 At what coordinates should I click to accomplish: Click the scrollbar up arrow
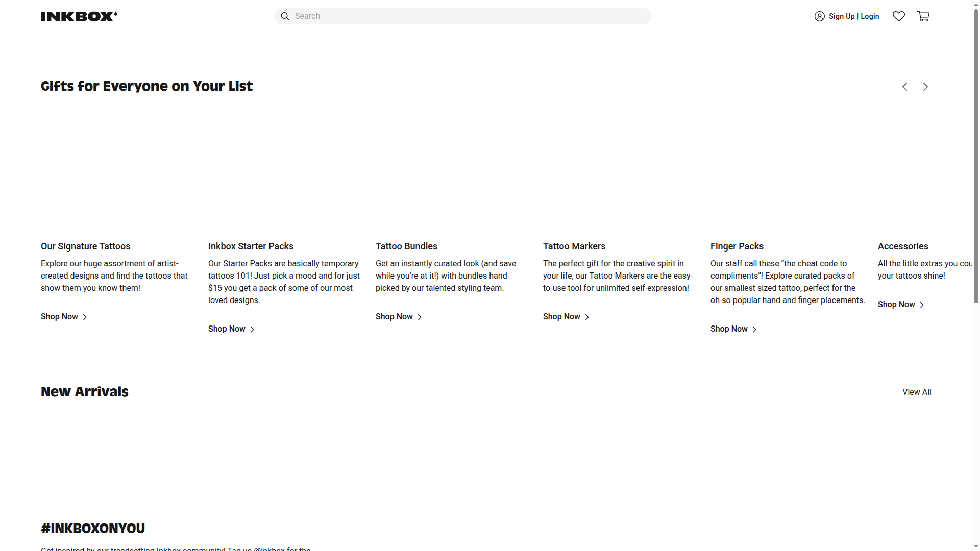976,4
